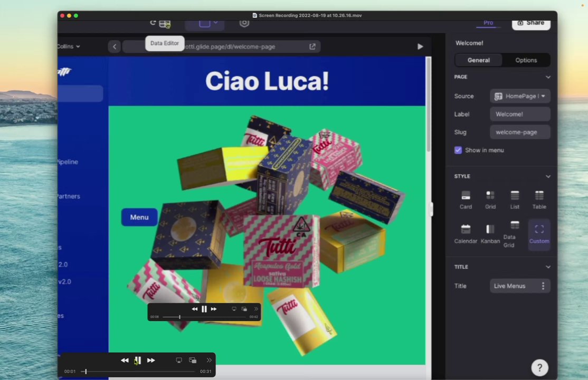Screen dimensions: 588x380
Task: Click the blue Menu button in preview
Action: click(139, 217)
